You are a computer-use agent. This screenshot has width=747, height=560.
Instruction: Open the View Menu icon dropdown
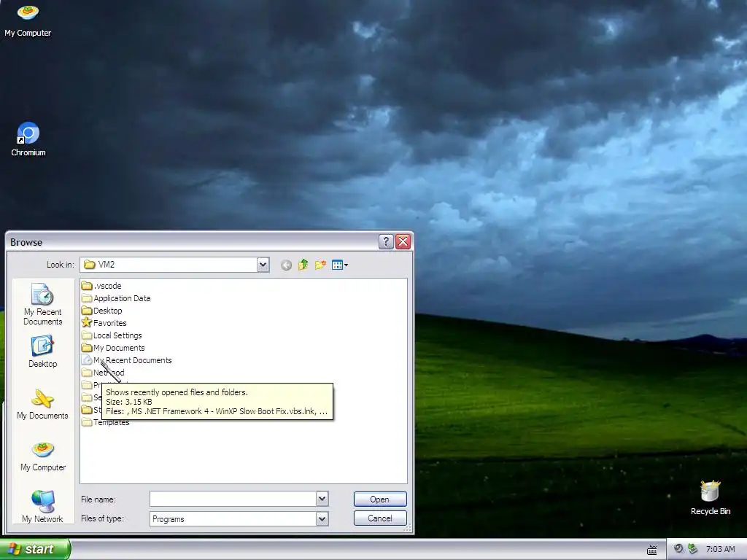click(x=340, y=265)
